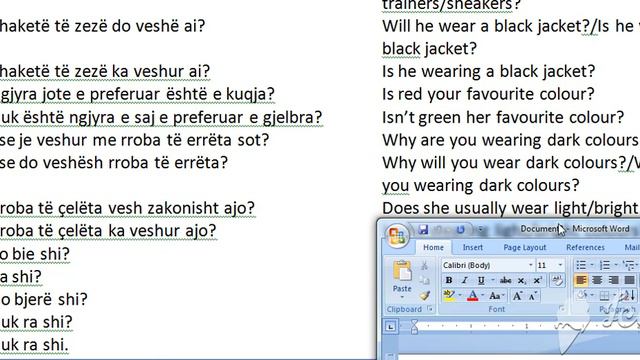Open the highlight color dropdown arrow
Screen dimensions: 640x360
pyautogui.click(x=460, y=296)
